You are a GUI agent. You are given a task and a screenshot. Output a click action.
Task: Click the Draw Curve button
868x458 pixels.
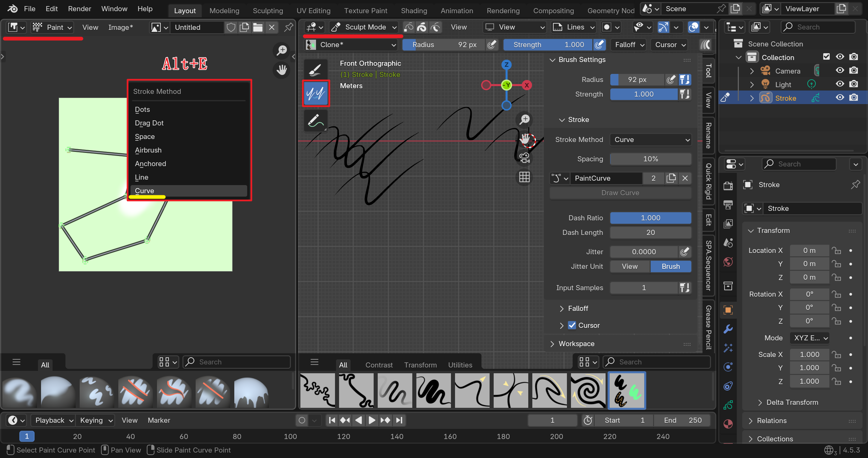[620, 193]
